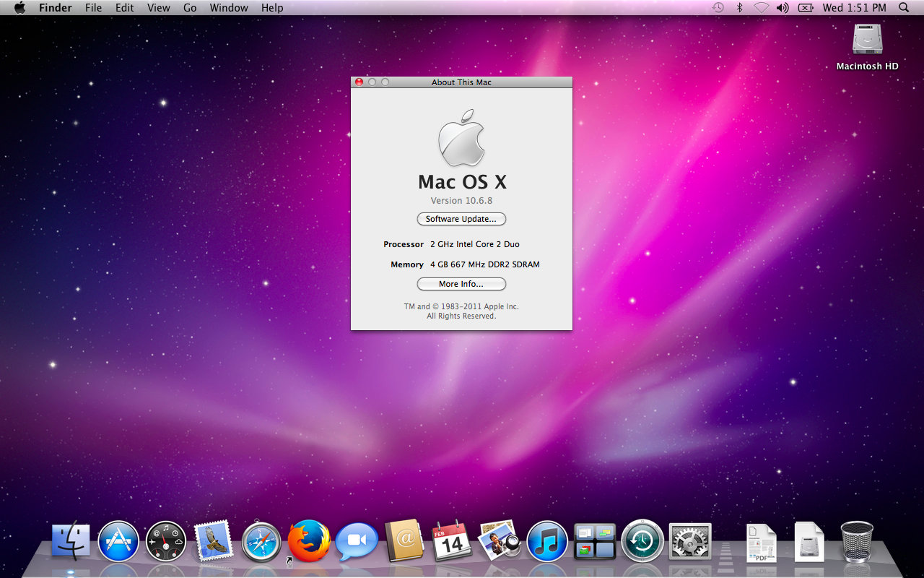Open the Apple menu

click(19, 8)
